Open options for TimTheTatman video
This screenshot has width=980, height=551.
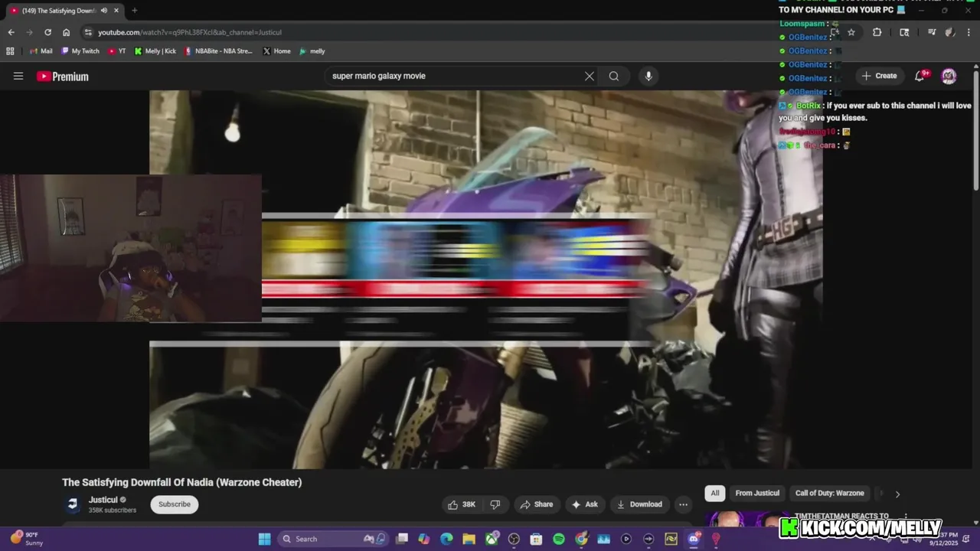906,517
